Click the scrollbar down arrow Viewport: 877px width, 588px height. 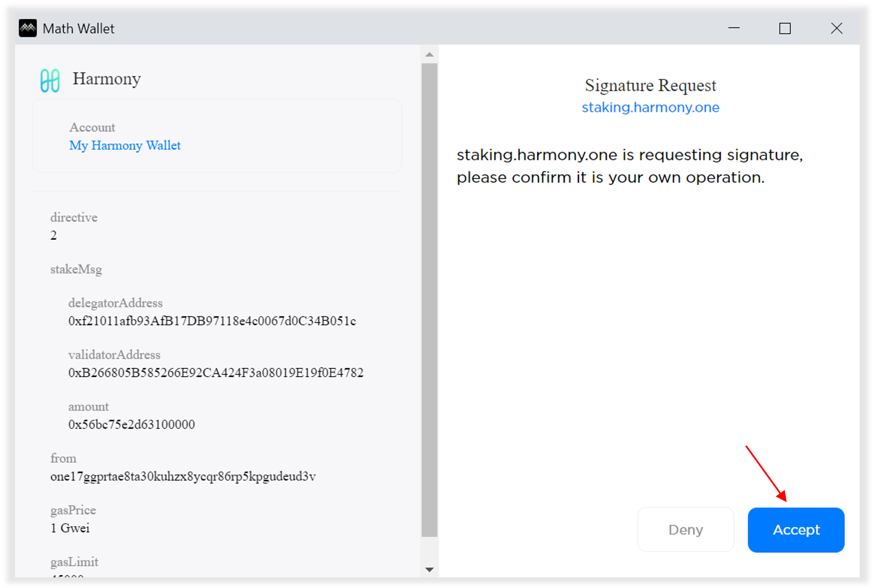[x=429, y=570]
